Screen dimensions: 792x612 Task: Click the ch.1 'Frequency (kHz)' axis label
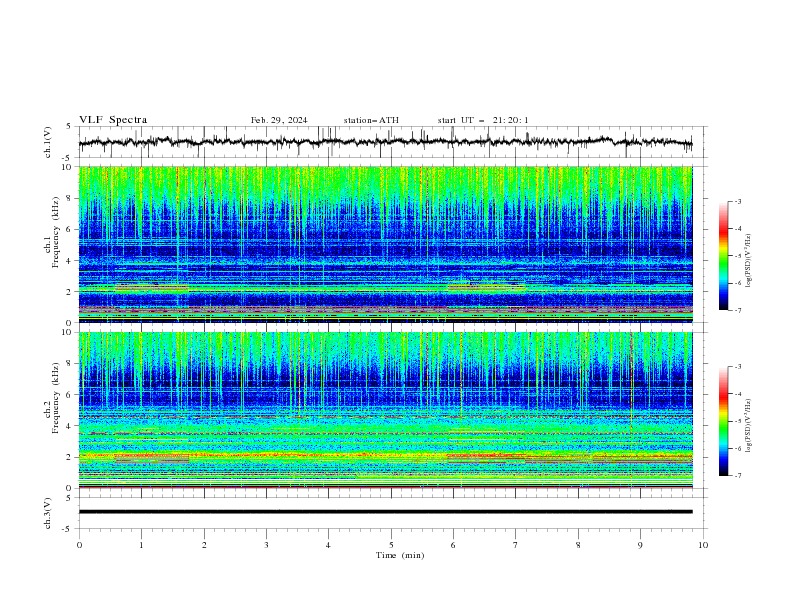click(x=56, y=233)
